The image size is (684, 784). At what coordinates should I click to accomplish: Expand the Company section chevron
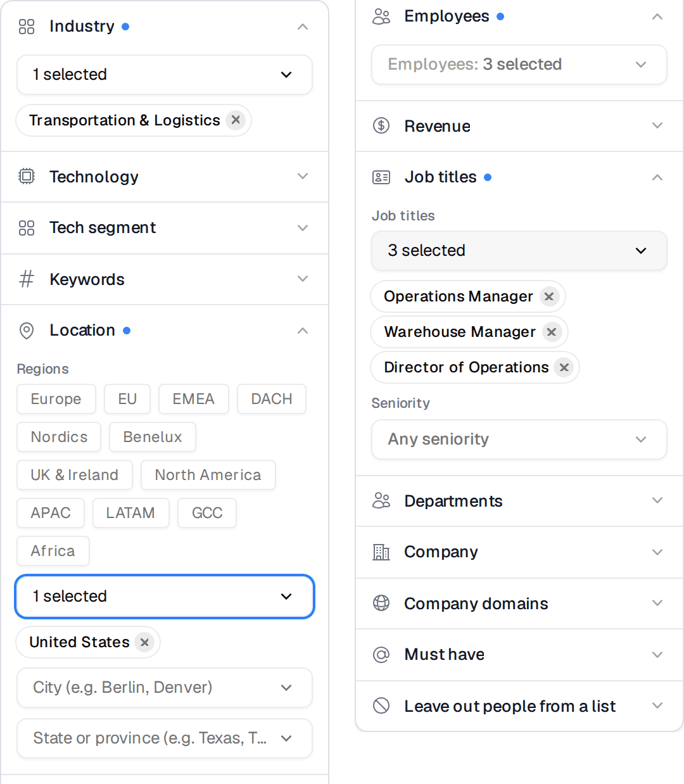657,552
